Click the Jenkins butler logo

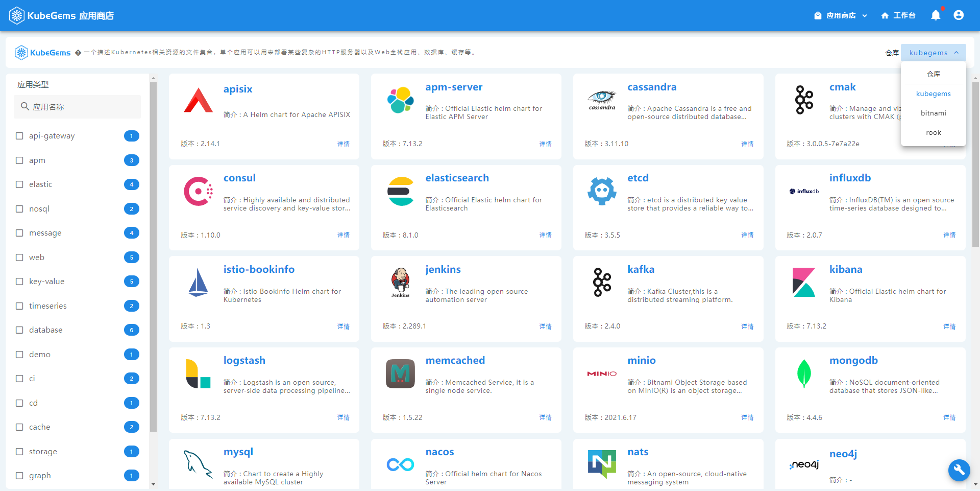pos(400,282)
